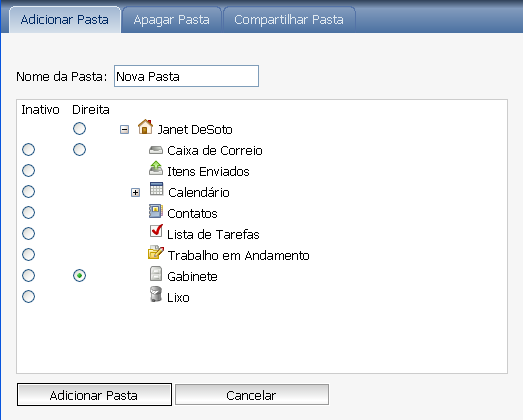Select Inativo radio for Calendário
The height and width of the screenshot is (420, 523).
(x=28, y=191)
